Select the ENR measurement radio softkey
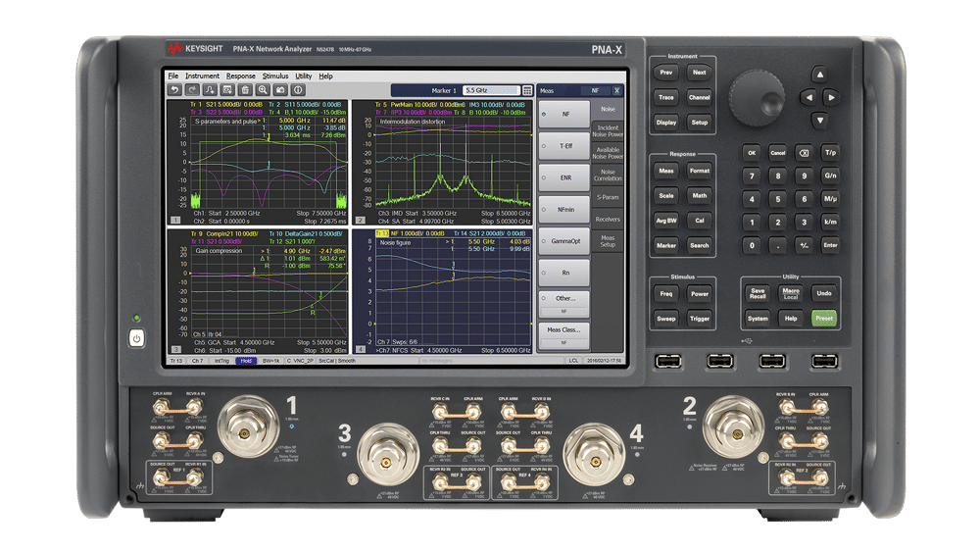 pos(563,177)
